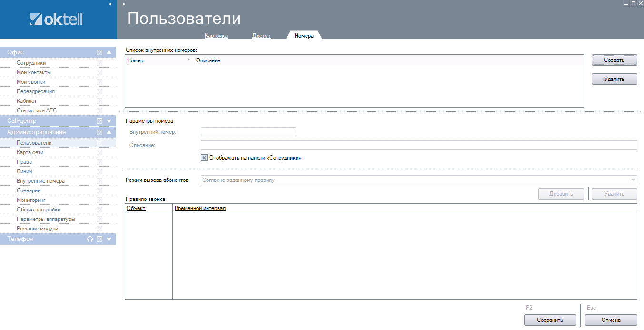Hide sidebar with left arrow above logo
This screenshot has height=330, width=644.
click(110, 4)
